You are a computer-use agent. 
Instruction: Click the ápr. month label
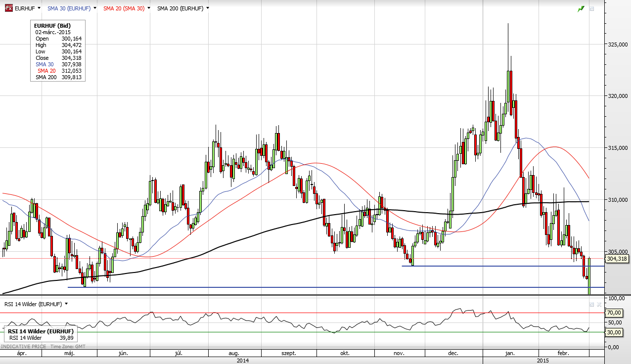22,353
